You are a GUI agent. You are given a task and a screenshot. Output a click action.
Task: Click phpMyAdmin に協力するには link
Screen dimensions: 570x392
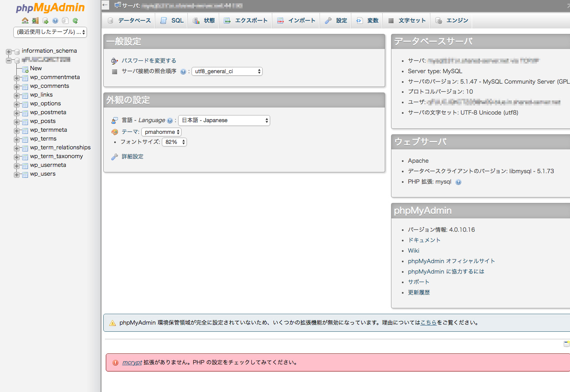click(x=446, y=272)
